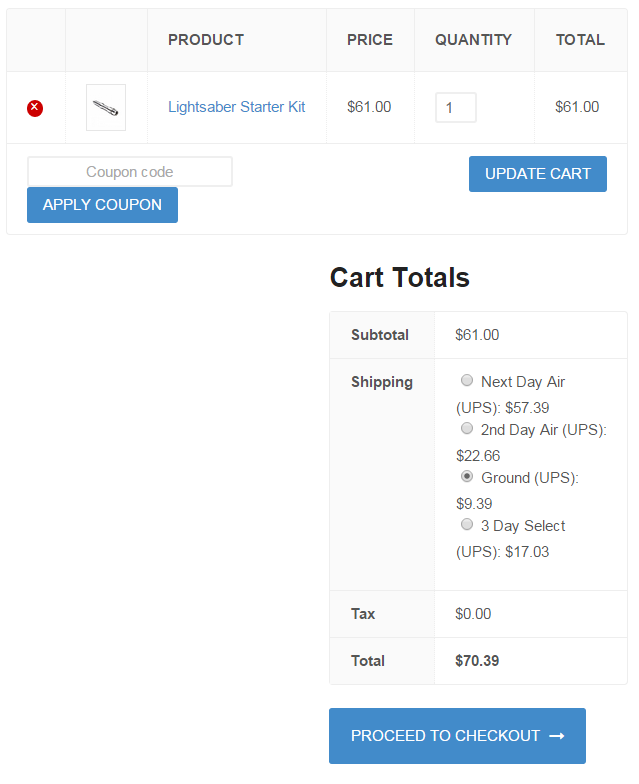The width and height of the screenshot is (639, 784).
Task: Click the total amount $70.39
Action: click(477, 661)
